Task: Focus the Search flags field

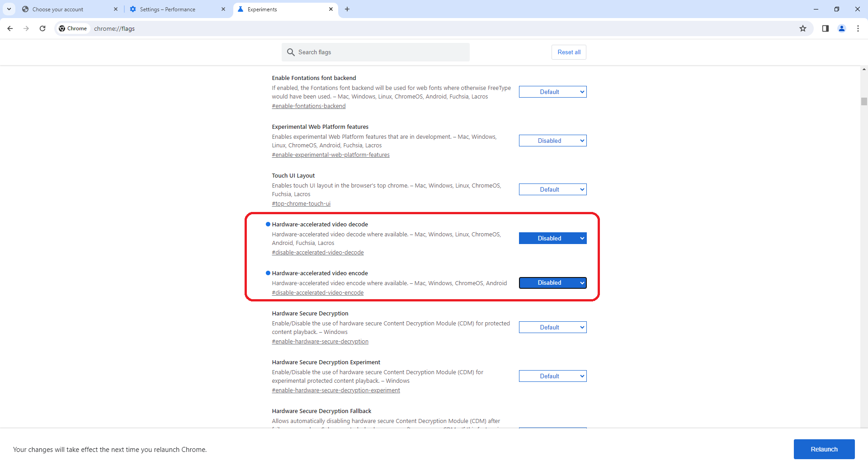Action: point(375,52)
